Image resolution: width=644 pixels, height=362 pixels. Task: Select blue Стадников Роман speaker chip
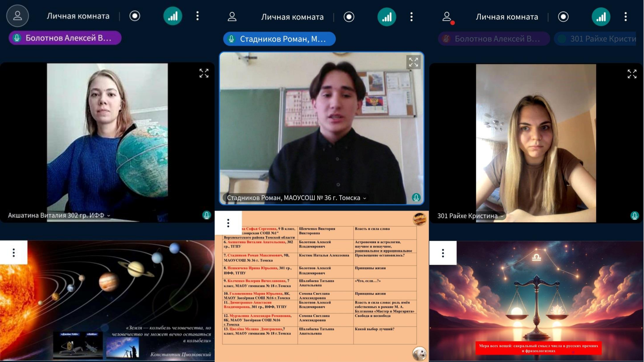(279, 39)
